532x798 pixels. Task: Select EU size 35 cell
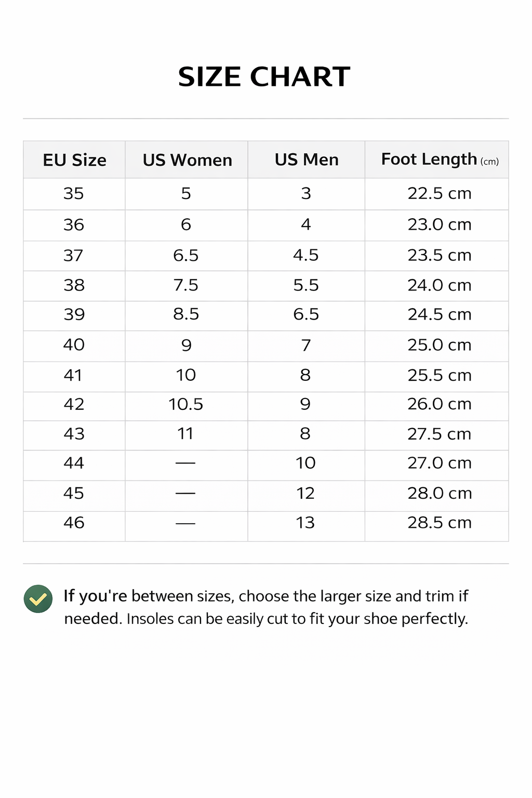point(74,193)
